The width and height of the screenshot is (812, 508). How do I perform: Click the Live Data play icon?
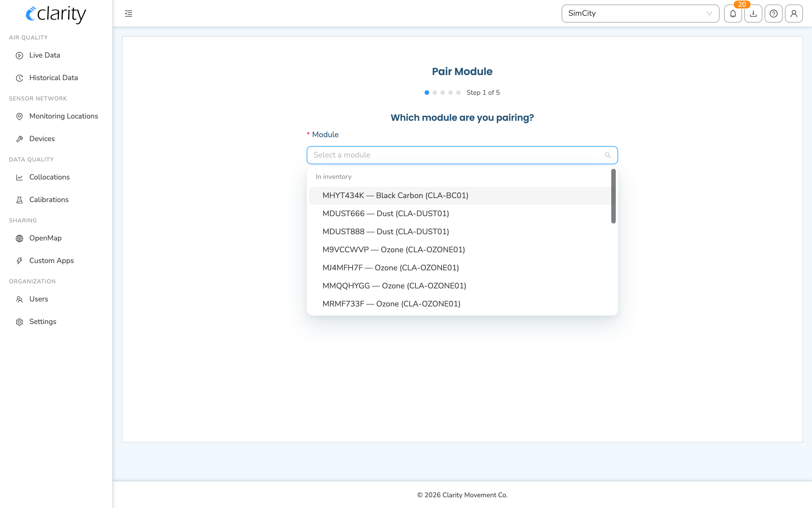19,55
